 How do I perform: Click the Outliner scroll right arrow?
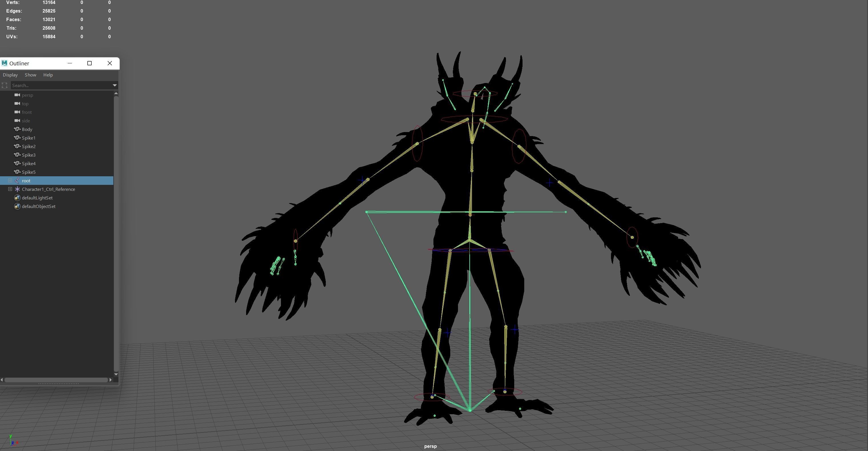pos(110,380)
